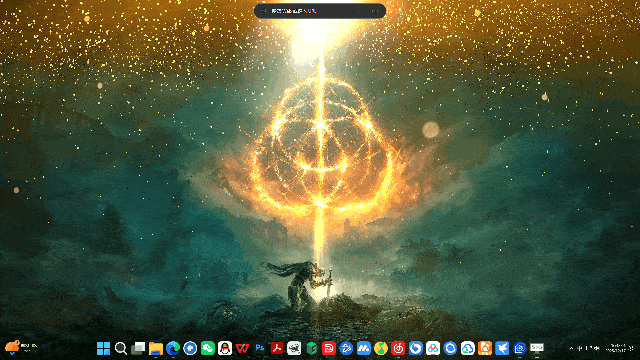
Task: Open Adobe Photoshop from taskbar
Action: [x=260, y=348]
